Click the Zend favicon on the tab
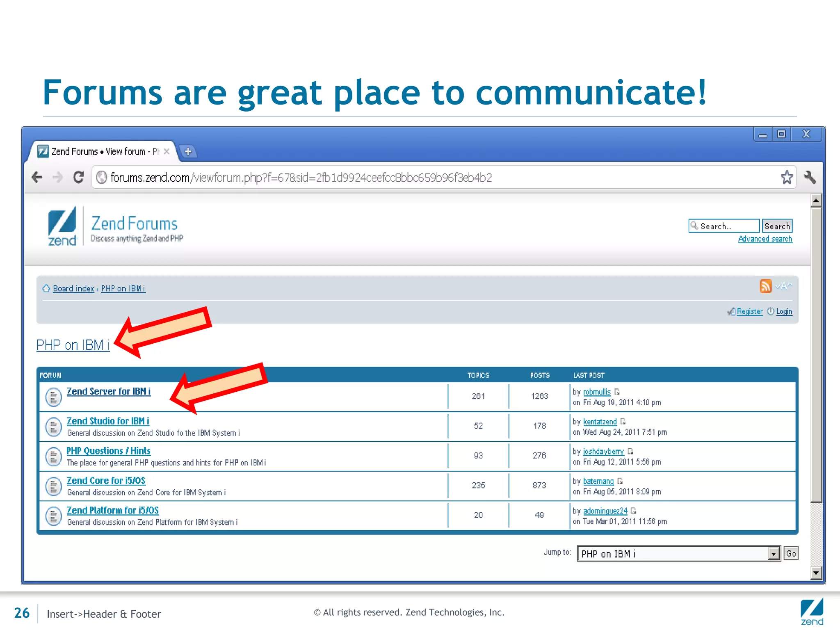 tap(43, 151)
